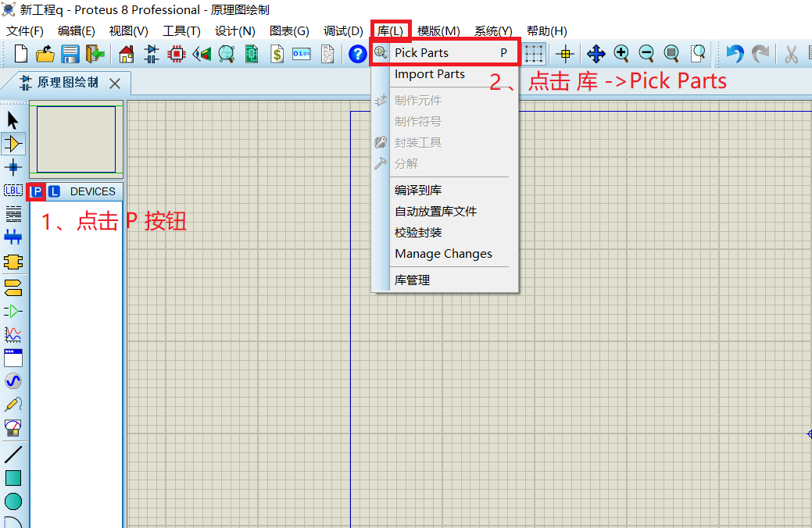Select the Text Script tool
The width and height of the screenshot is (812, 528).
click(x=13, y=214)
